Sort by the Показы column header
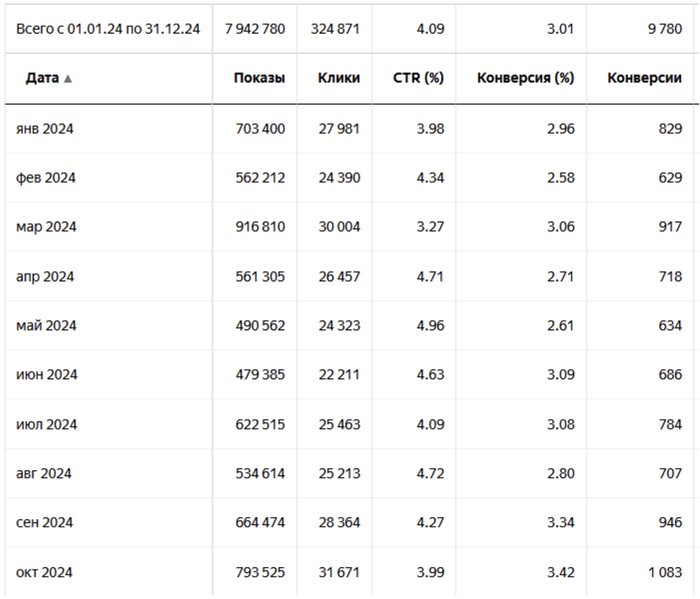This screenshot has height=599, width=700. [x=259, y=78]
